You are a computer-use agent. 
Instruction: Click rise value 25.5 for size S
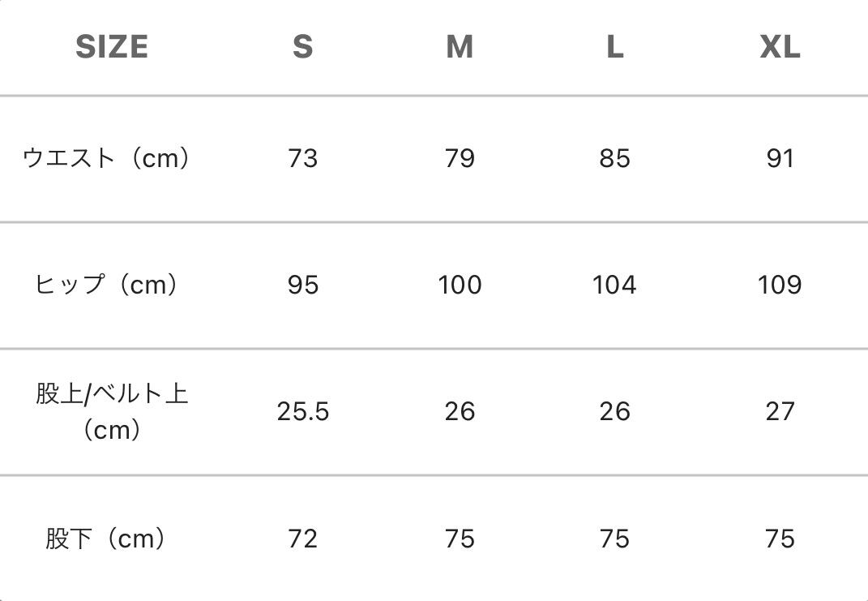(x=302, y=412)
